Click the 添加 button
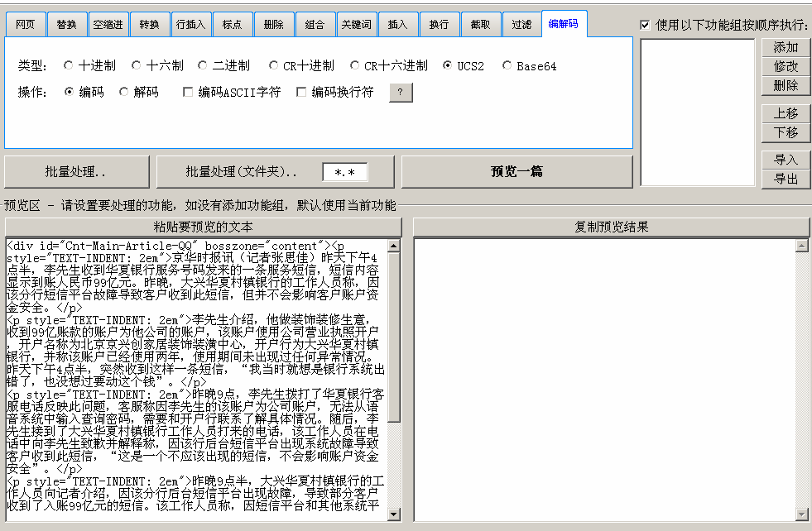 pos(786,47)
